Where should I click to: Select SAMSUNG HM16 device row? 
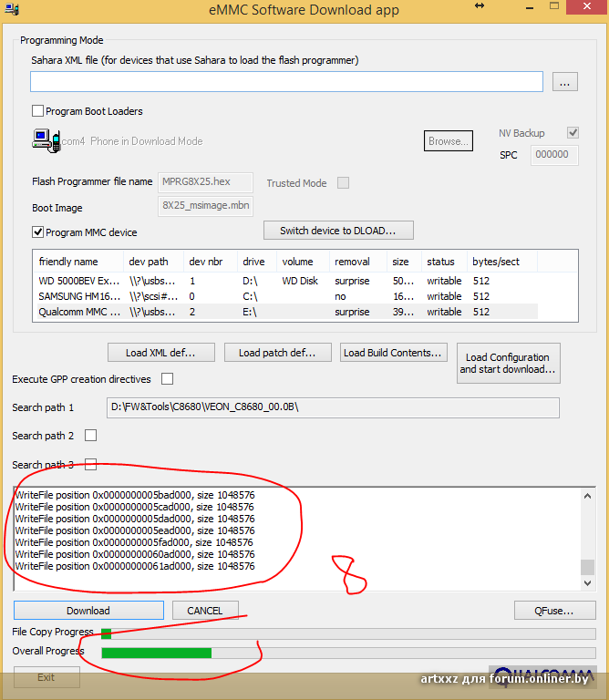click(285, 296)
